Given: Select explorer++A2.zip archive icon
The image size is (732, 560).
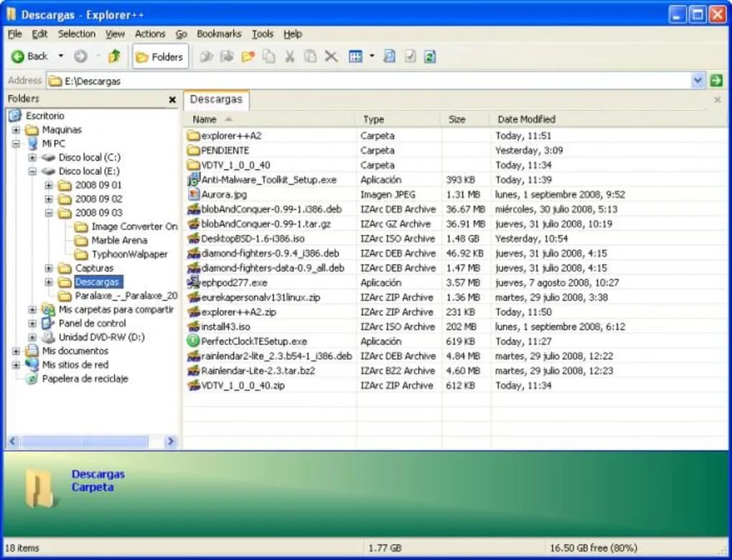Looking at the screenshot, I should (193, 312).
